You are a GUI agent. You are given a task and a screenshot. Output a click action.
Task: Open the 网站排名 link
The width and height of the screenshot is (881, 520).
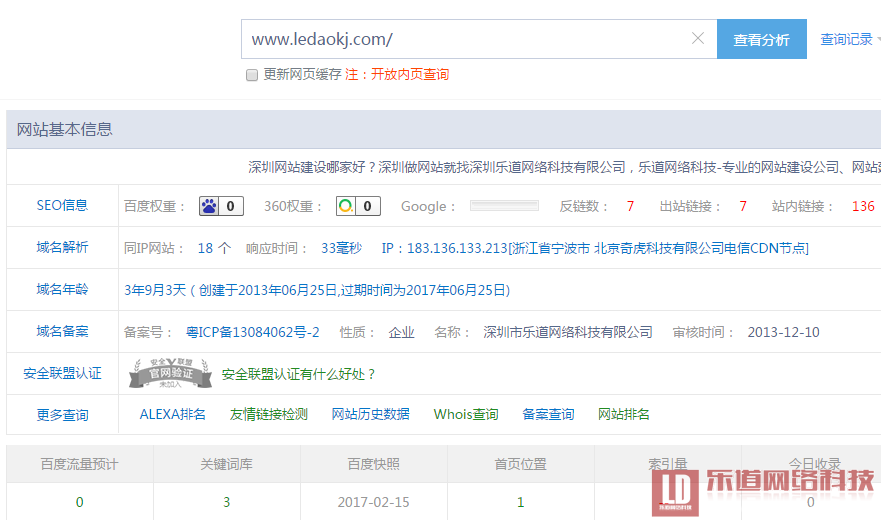(624, 415)
